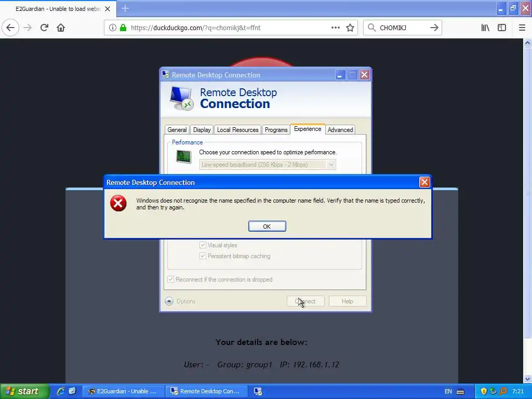Image resolution: width=532 pixels, height=399 pixels.
Task: Switch to E2Guardian taskbar button
Action: click(124, 391)
